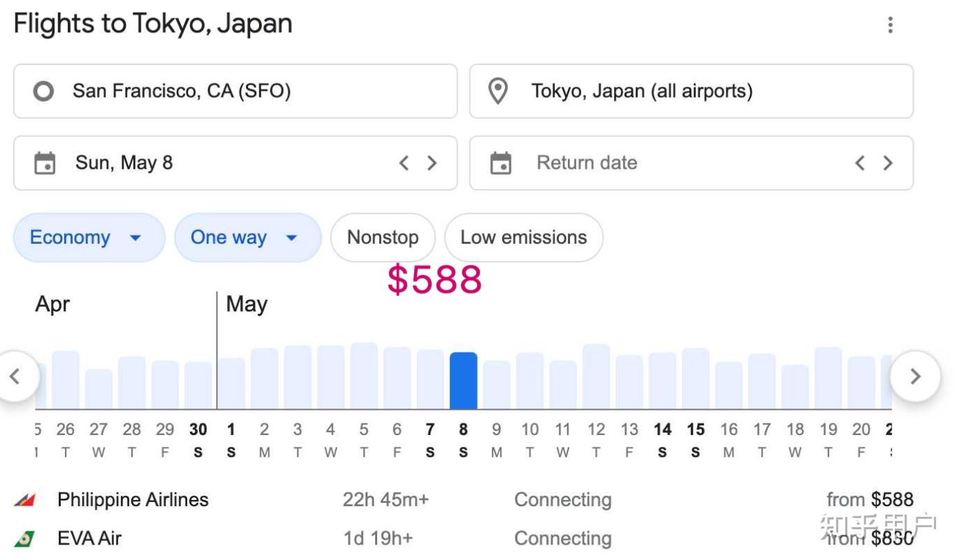Go to previous departure date arrow
964x560 pixels.
[x=404, y=163]
